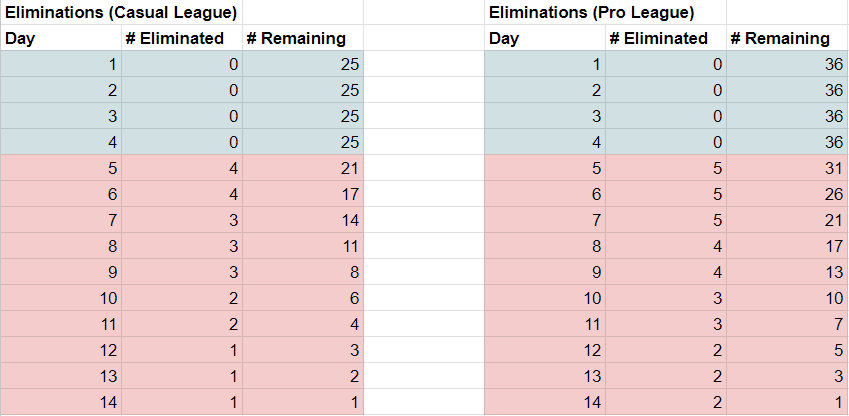
Task: Select Casual League Day 14 day number cell
Action: tap(61, 402)
